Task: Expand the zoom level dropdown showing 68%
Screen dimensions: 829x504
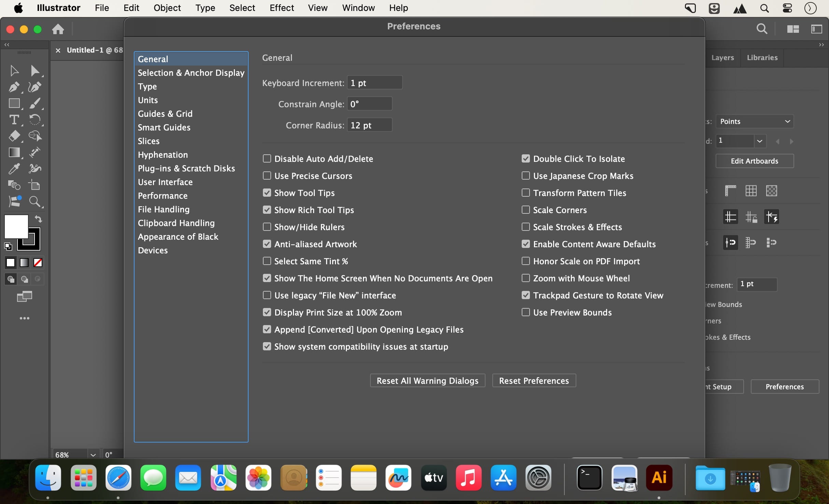Action: pyautogui.click(x=93, y=454)
